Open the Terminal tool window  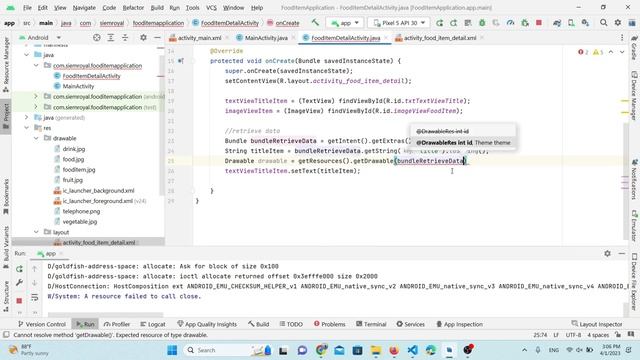click(x=371, y=324)
